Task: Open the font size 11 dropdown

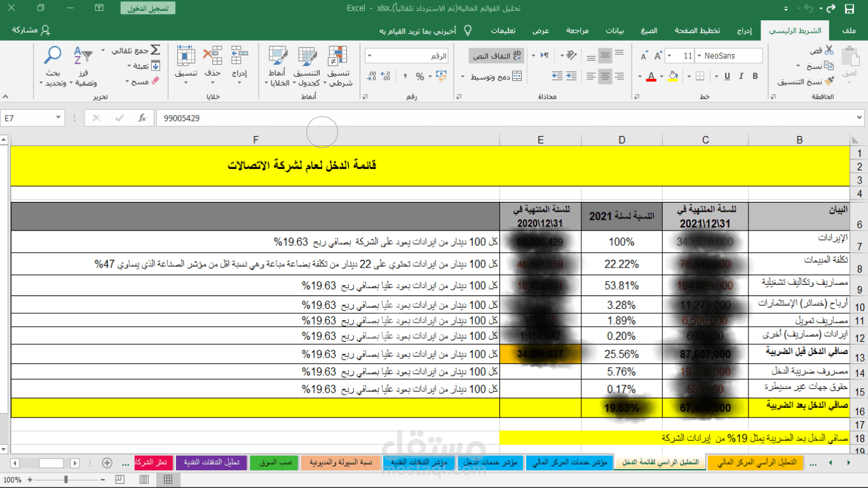Action: click(x=669, y=56)
